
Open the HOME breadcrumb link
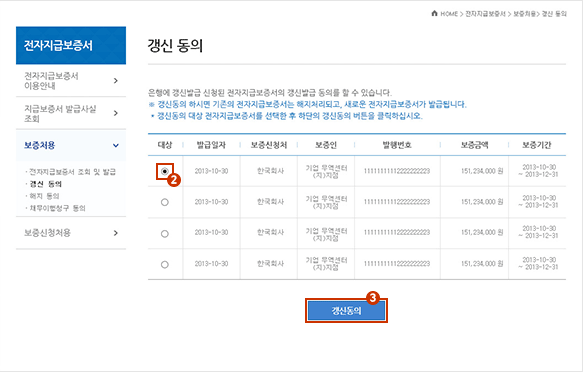click(x=449, y=14)
